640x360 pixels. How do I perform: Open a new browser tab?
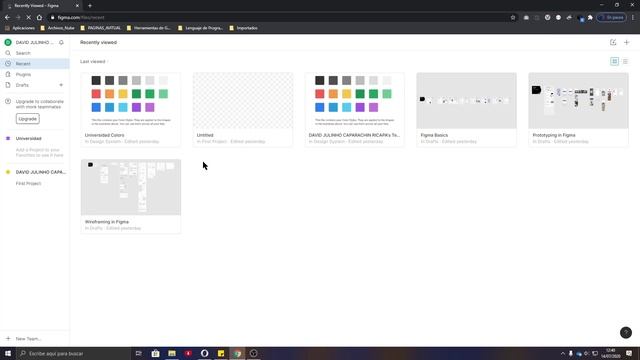click(x=90, y=6)
